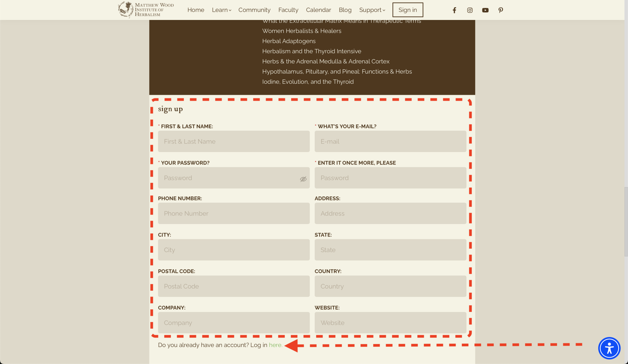
Task: Focus the State input field
Action: 390,250
